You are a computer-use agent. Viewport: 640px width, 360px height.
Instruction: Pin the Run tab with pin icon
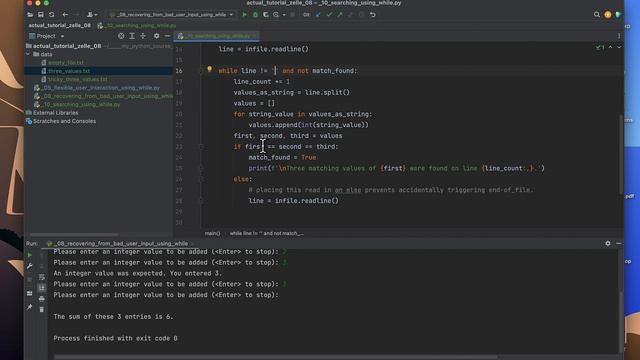[x=29, y=307]
